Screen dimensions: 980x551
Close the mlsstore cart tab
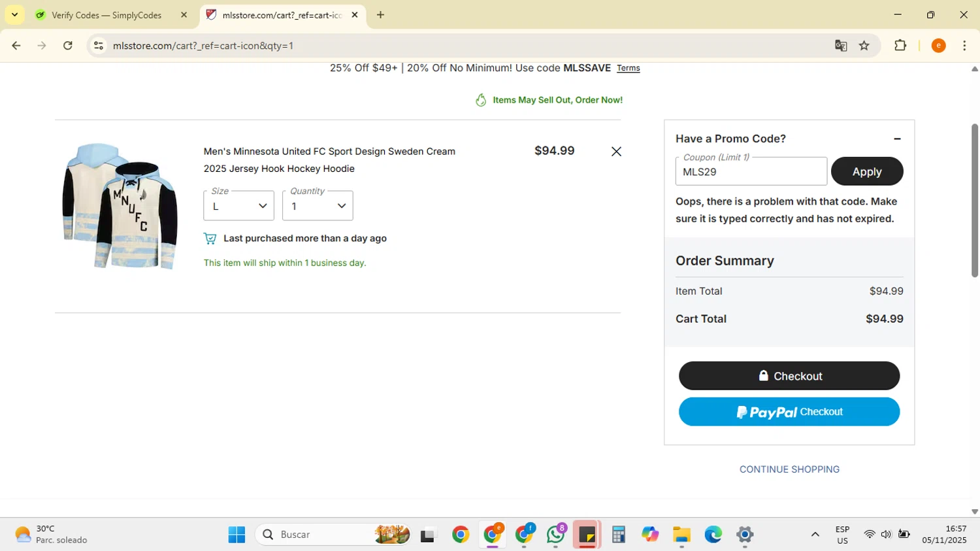coord(355,15)
